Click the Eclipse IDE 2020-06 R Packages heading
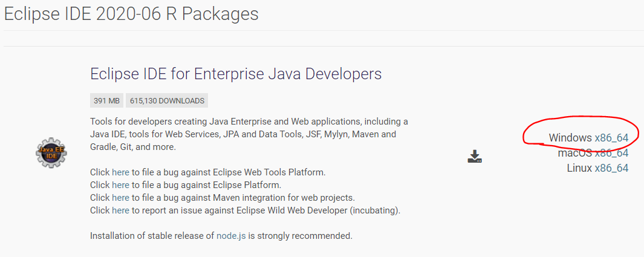Image resolution: width=644 pixels, height=257 pixels. (x=131, y=13)
